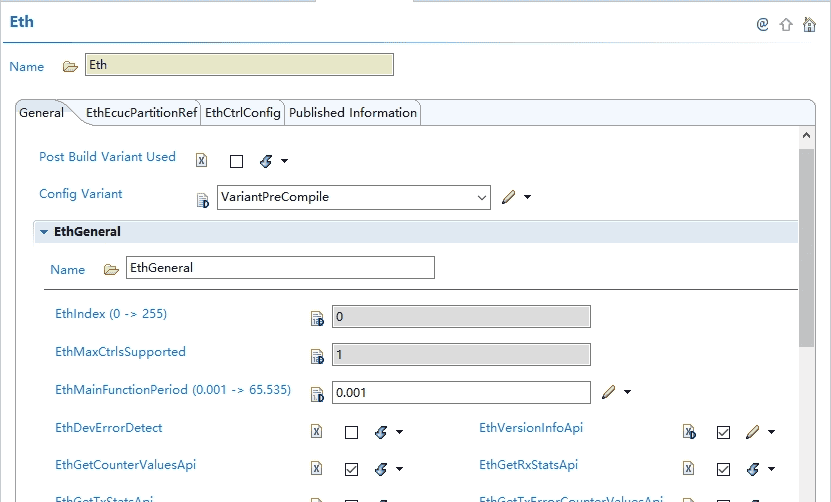Screen dimensions: 831x502
Task: Click the home icon in the header
Action: (x=809, y=24)
